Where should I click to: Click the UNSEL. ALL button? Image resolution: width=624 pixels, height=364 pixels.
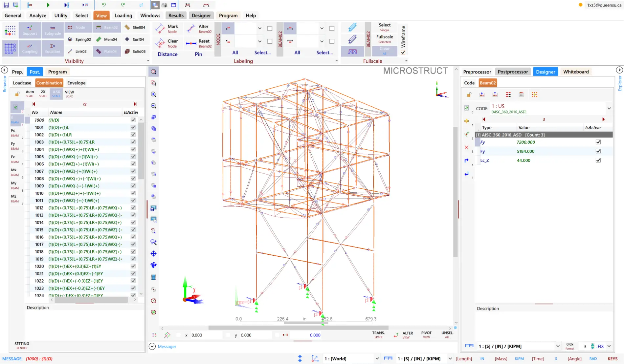(x=447, y=335)
